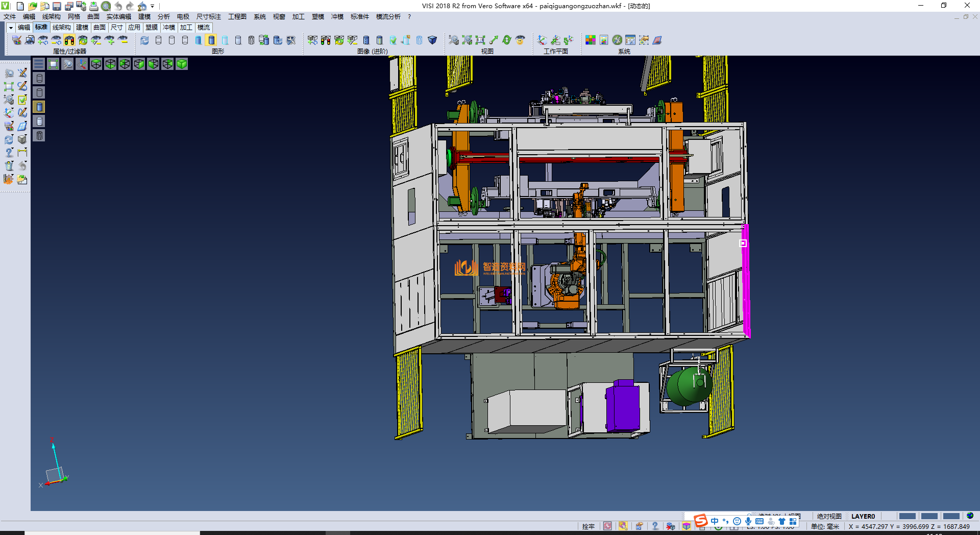Open the color palette grid icon
Screen dimensions: 980x535
(x=591, y=40)
